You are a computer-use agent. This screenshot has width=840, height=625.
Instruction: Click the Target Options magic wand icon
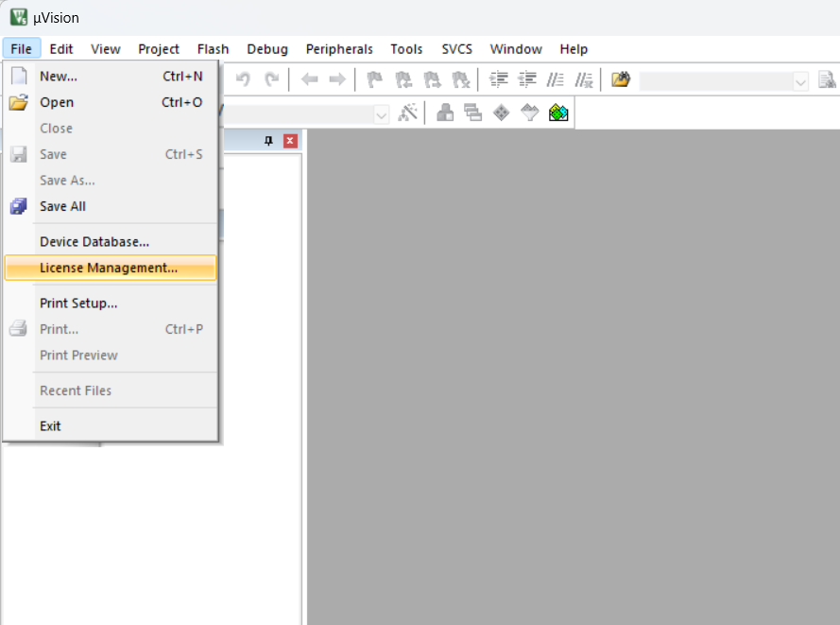pos(407,113)
